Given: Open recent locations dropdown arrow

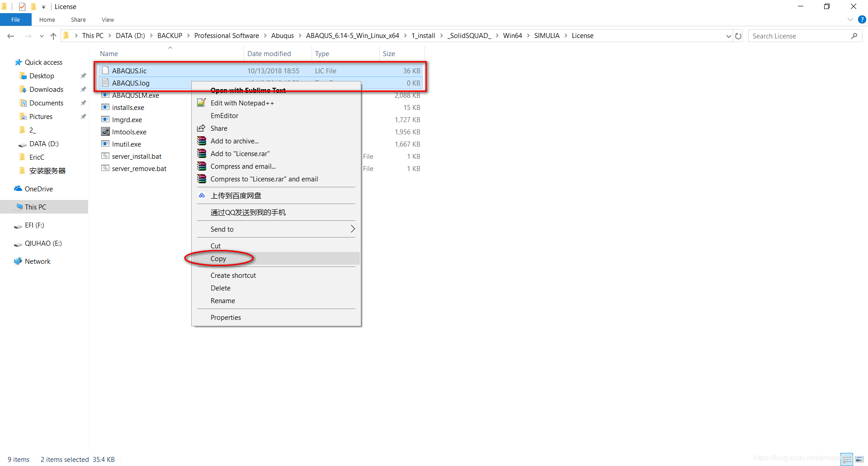Looking at the screenshot, I should 42,36.
